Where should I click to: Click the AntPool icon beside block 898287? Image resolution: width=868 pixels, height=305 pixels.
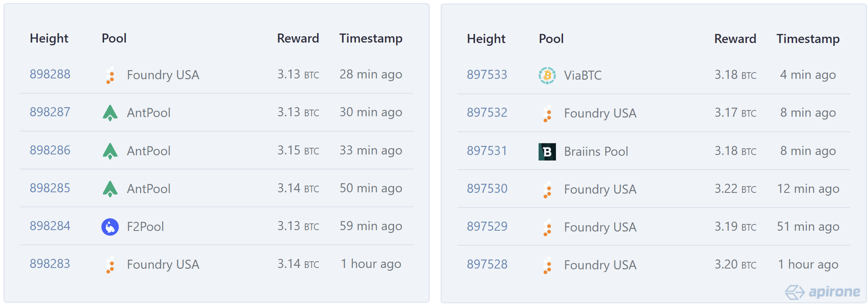[110, 112]
